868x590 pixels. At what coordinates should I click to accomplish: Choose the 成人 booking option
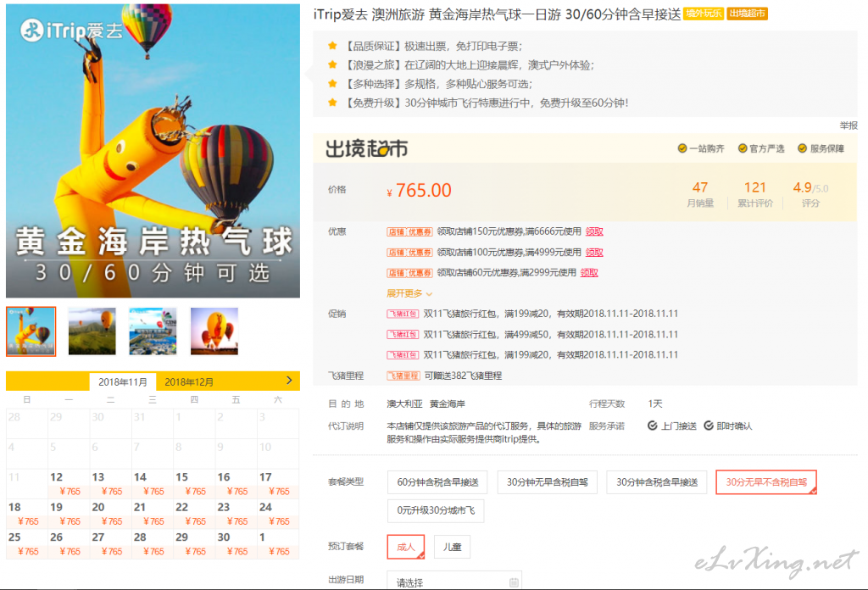[406, 547]
